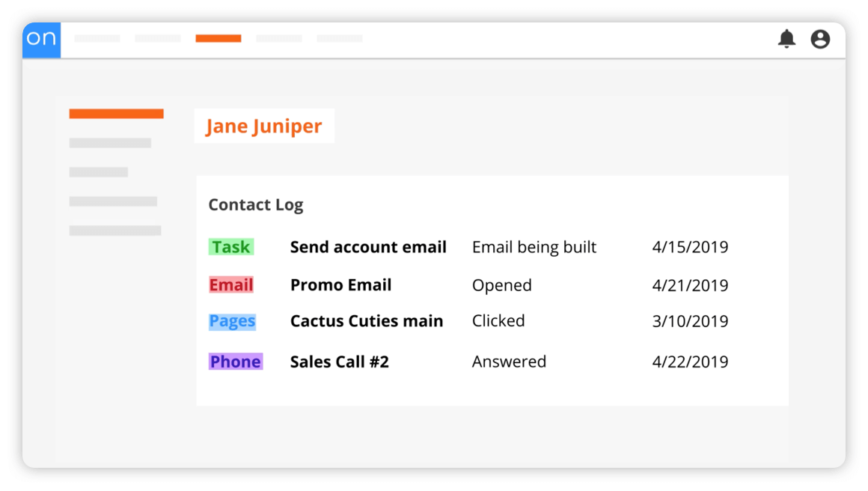Expand the Cactus Cuties main entry

click(x=367, y=321)
